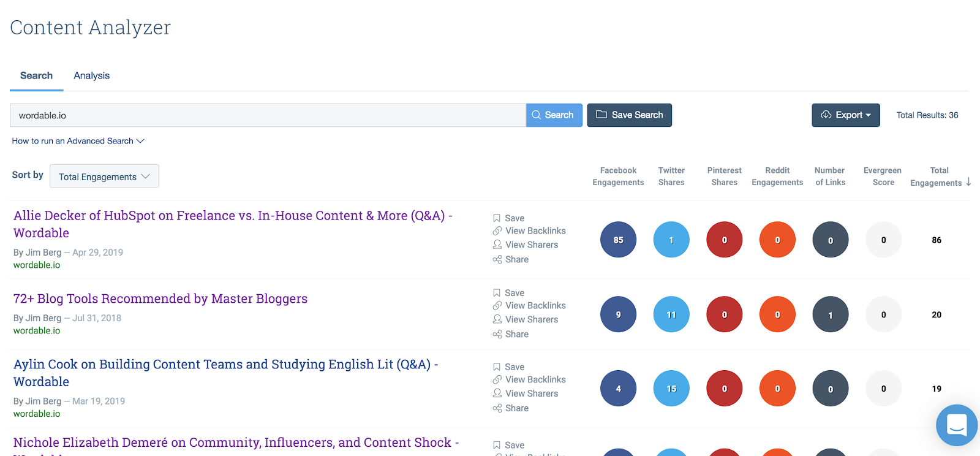Image resolution: width=980 pixels, height=456 pixels.
Task: Click bookmark Save icon for Aylin Cook article
Action: coord(497,367)
